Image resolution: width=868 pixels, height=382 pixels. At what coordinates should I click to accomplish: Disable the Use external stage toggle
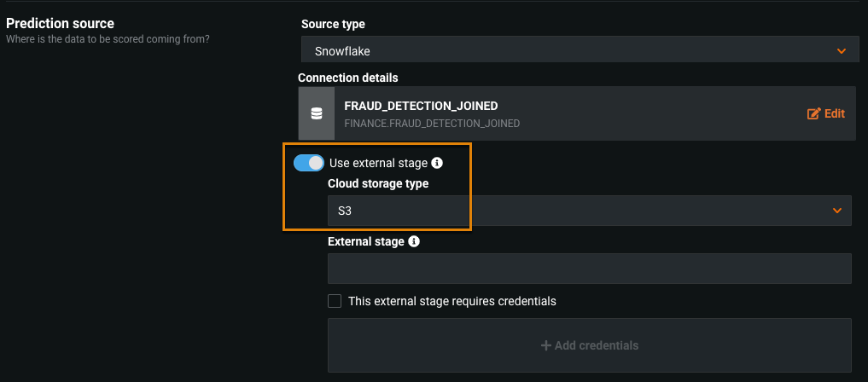tap(309, 163)
